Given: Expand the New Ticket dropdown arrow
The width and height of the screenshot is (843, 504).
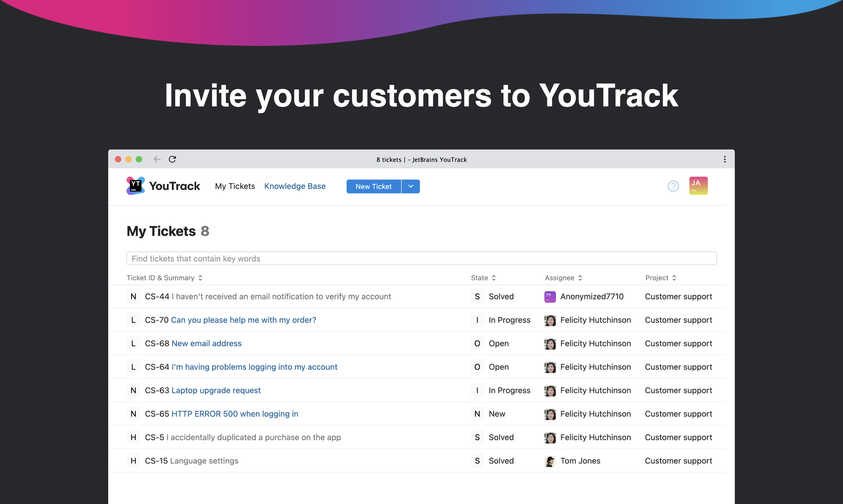Looking at the screenshot, I should click(x=411, y=186).
